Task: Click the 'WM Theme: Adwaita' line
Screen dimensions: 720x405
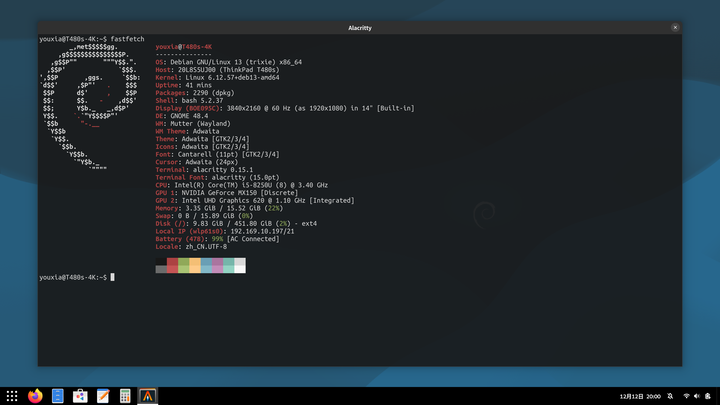Action: point(187,131)
